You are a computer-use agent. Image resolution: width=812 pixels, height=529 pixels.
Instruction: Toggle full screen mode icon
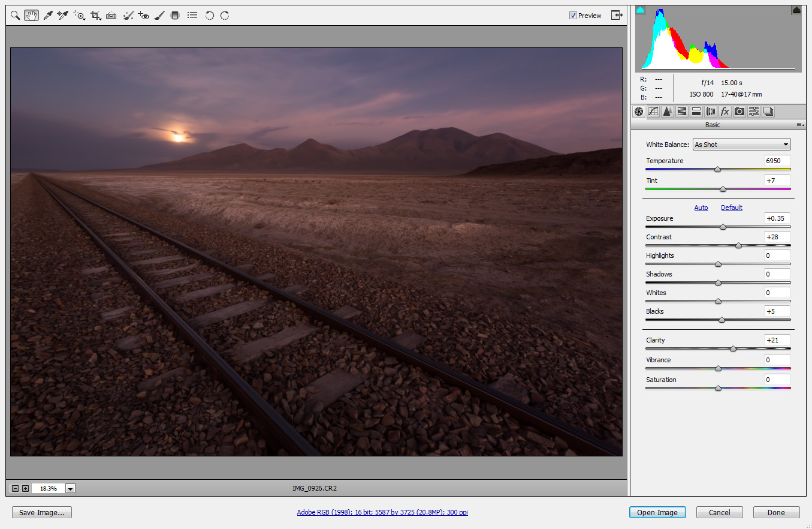pyautogui.click(x=617, y=15)
